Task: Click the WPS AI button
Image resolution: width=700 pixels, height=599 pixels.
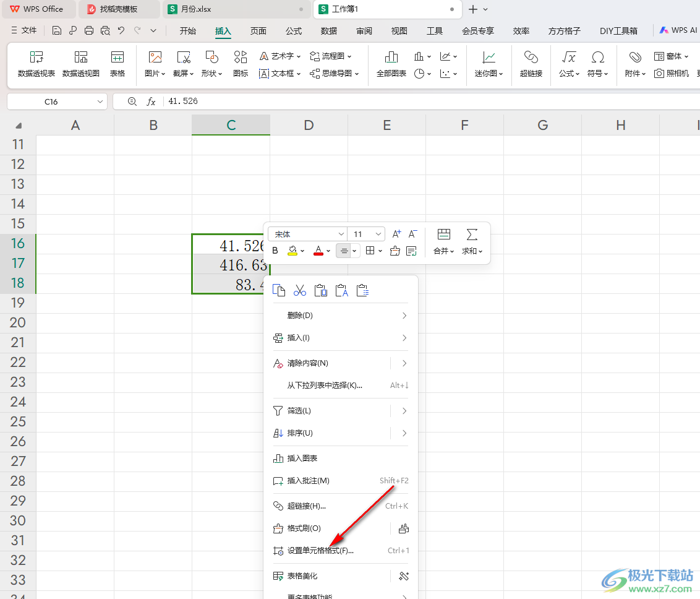Action: click(x=678, y=30)
